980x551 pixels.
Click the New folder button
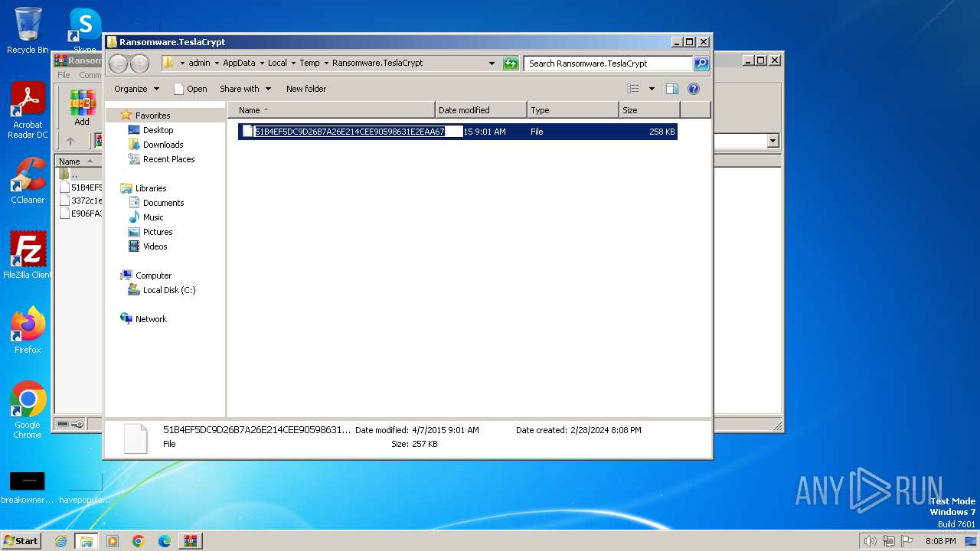click(x=306, y=89)
